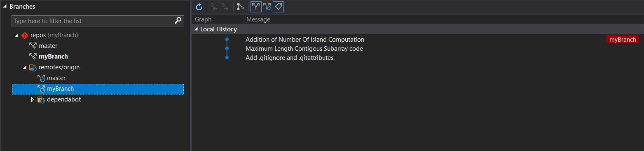Refresh the Git history view
Viewport: 644px width, 151px height.
click(x=199, y=7)
